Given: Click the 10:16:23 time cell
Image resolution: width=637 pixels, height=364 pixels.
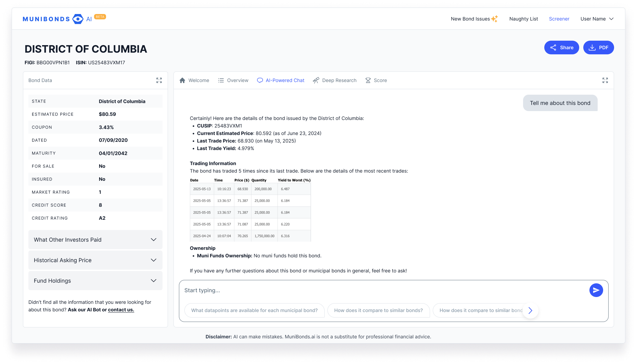Looking at the screenshot, I should [x=224, y=189].
